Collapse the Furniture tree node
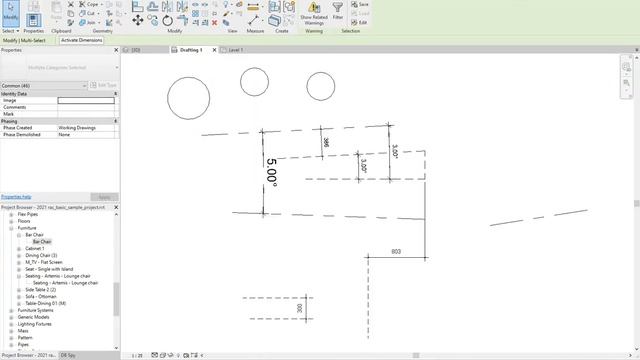The width and height of the screenshot is (640, 360). point(11,228)
